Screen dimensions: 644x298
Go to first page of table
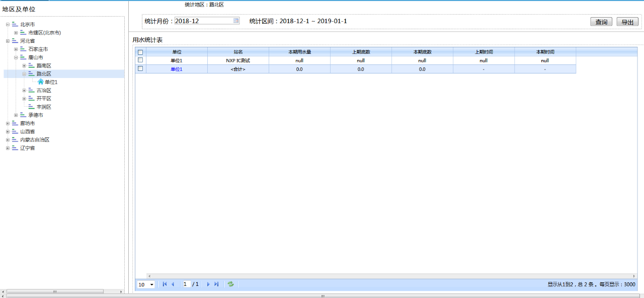coord(165,284)
